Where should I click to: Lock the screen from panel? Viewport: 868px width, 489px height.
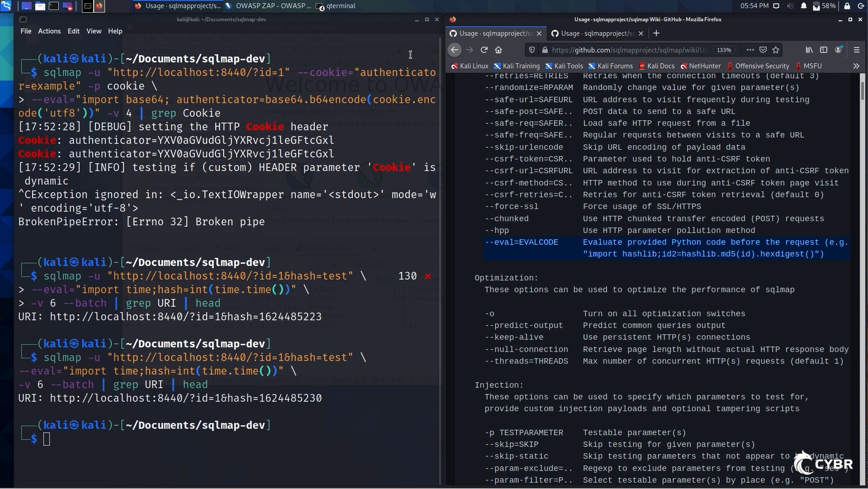pos(847,6)
